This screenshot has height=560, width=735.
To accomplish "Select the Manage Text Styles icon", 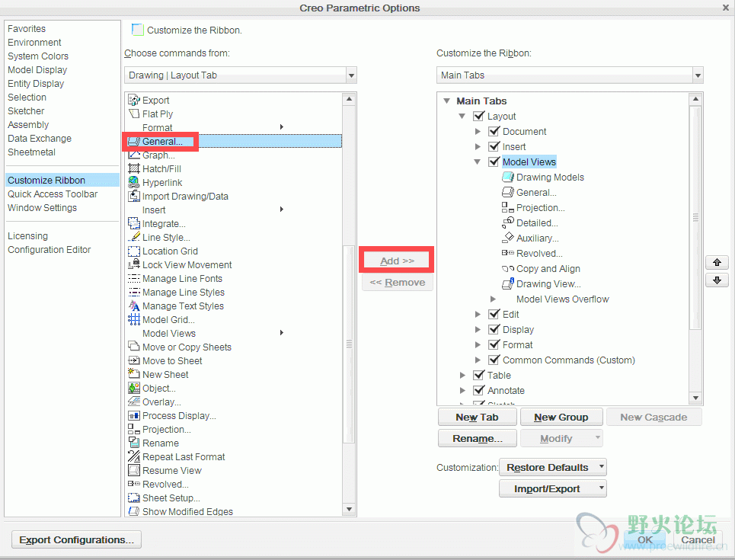I will [134, 306].
